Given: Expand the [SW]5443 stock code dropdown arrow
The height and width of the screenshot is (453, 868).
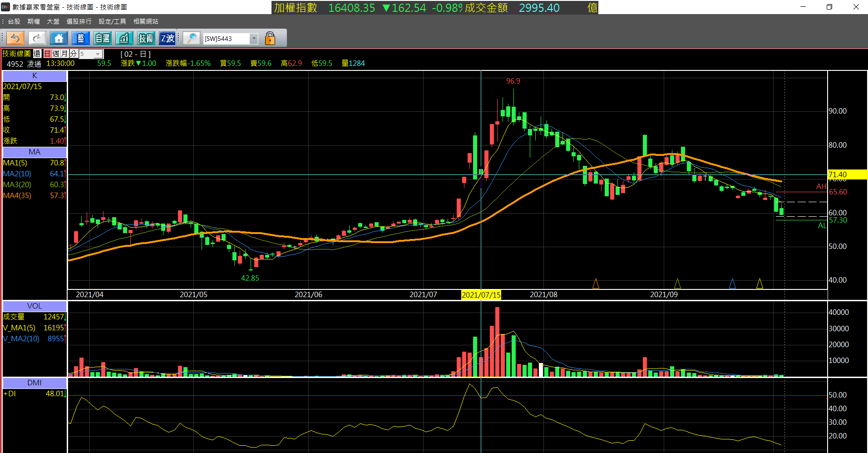Looking at the screenshot, I should [x=254, y=39].
